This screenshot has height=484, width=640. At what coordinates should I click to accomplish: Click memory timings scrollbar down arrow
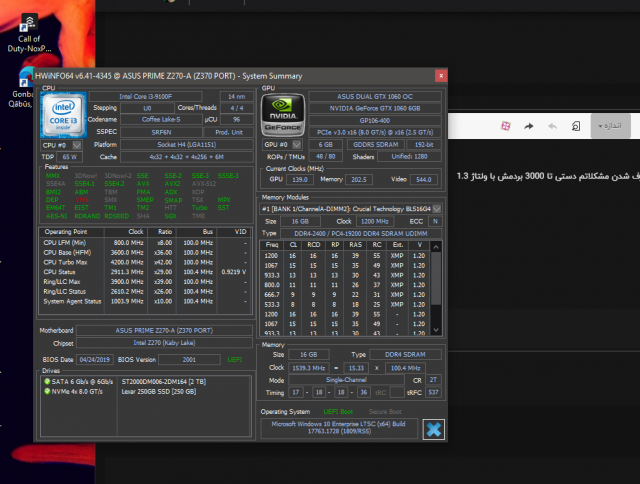click(x=436, y=330)
